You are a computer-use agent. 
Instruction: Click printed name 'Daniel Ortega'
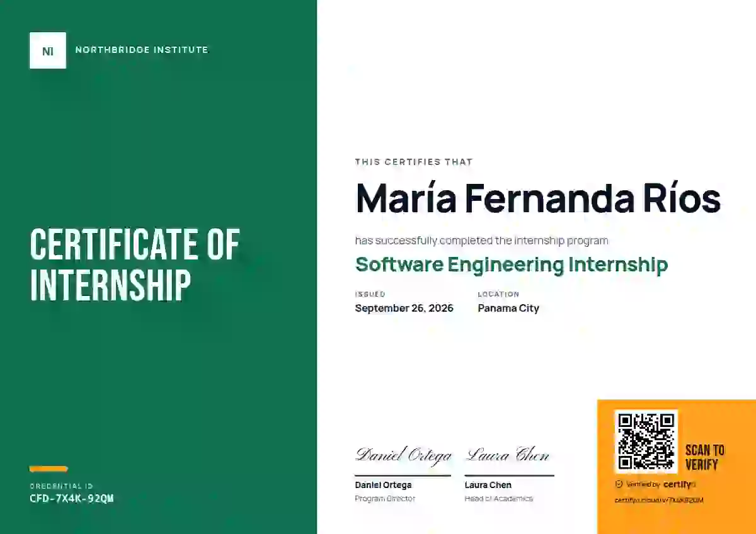(383, 485)
